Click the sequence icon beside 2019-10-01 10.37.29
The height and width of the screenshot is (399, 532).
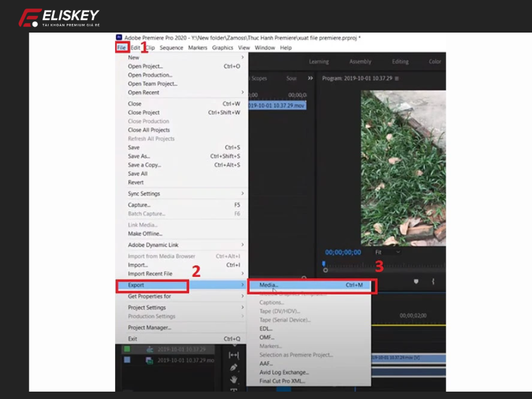(149, 349)
